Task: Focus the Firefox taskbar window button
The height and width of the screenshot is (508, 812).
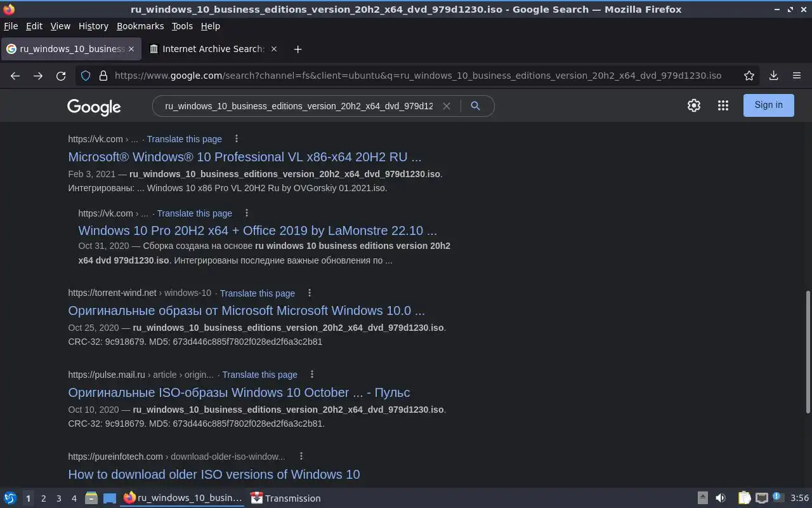Action: tap(183, 498)
